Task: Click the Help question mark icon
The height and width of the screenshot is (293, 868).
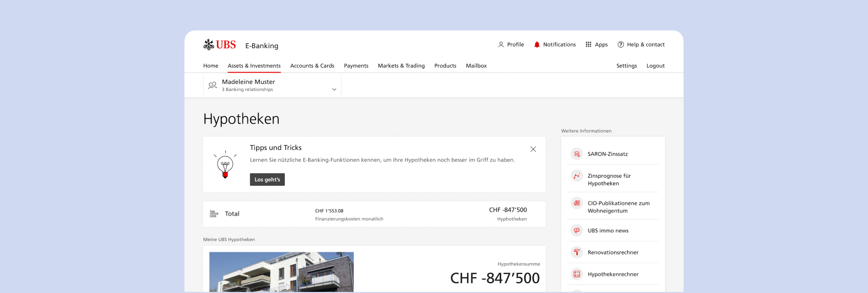Action: pyautogui.click(x=621, y=44)
